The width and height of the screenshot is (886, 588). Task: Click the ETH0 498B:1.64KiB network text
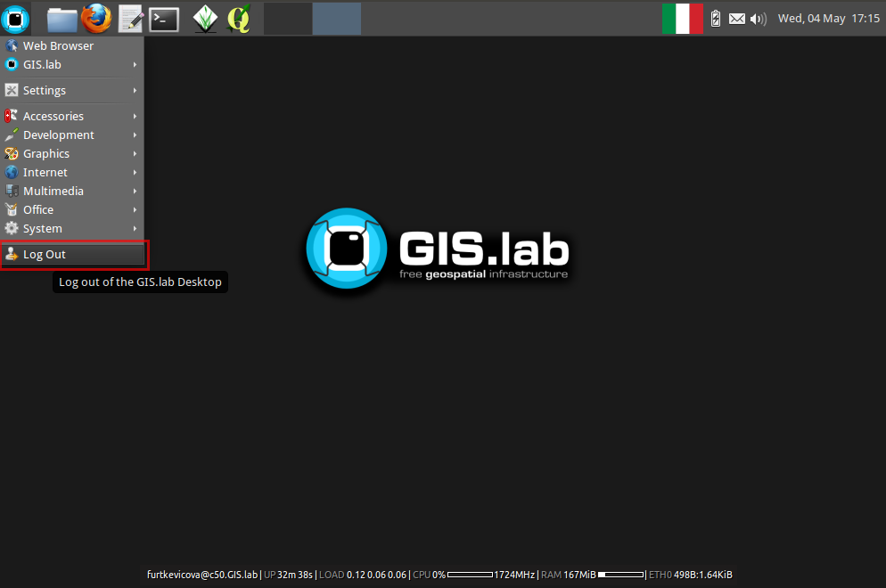pyautogui.click(x=691, y=575)
